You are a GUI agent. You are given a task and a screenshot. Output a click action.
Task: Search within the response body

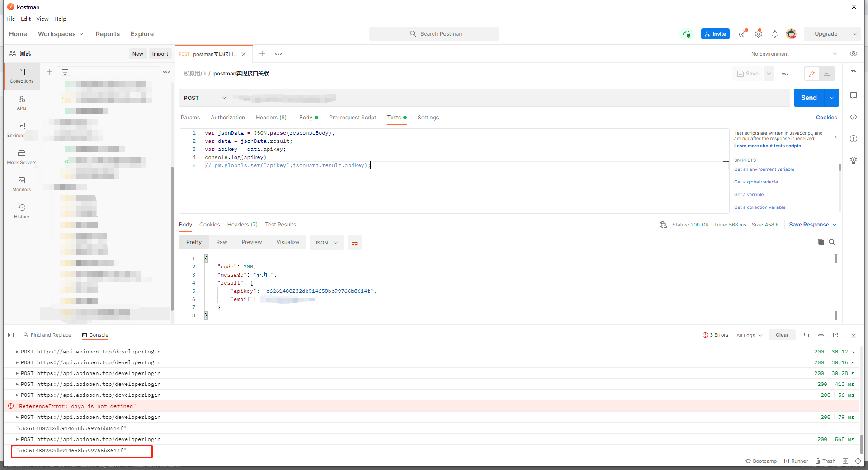coord(832,242)
